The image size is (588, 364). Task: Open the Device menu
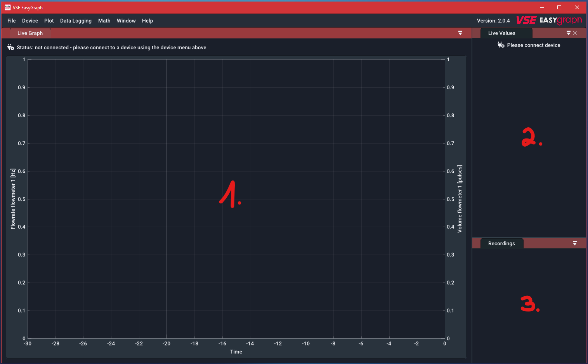[30, 21]
